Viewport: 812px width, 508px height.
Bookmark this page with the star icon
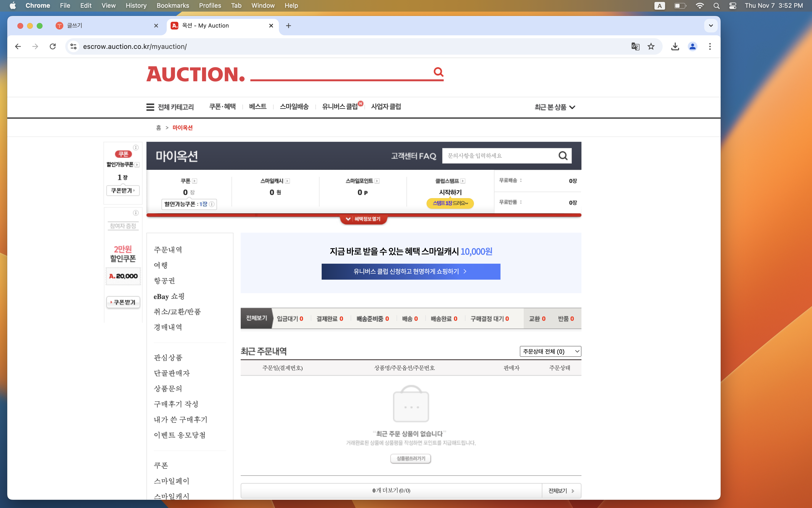tap(651, 46)
